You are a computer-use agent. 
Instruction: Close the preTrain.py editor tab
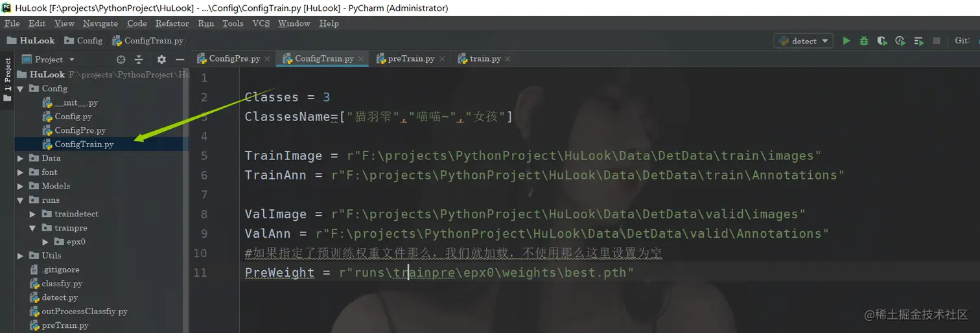442,58
